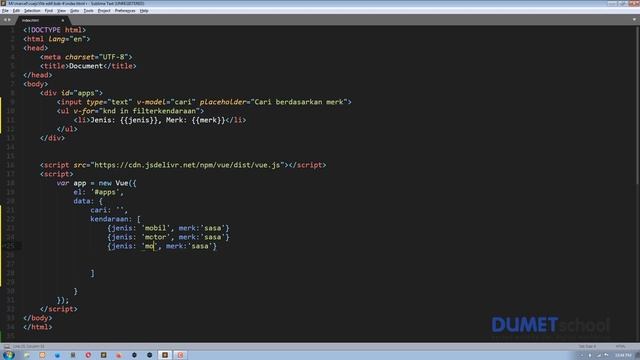Open the Project menu
The height and width of the screenshot is (360, 640).
click(104, 11)
